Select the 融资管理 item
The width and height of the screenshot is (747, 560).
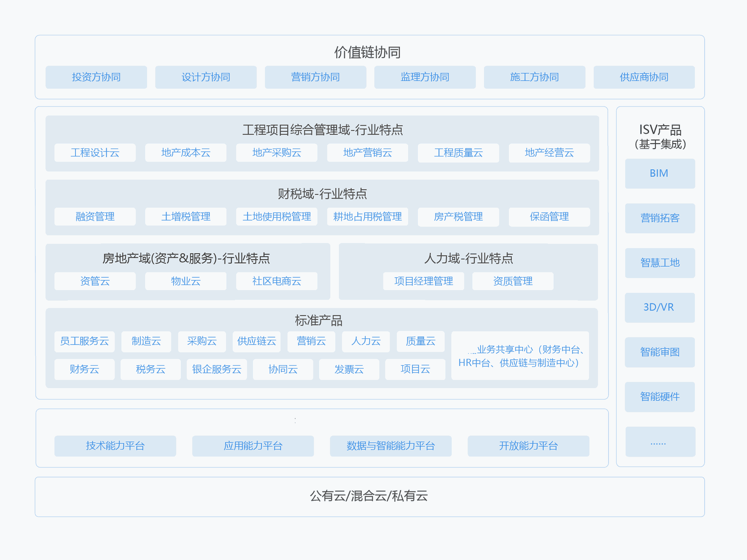[95, 217]
